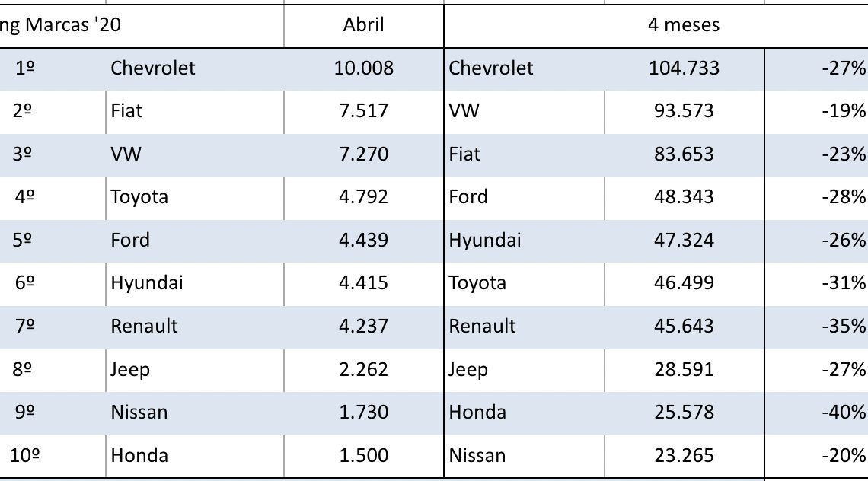
Task: Click the Renault 4-month total 45.643
Action: (684, 326)
